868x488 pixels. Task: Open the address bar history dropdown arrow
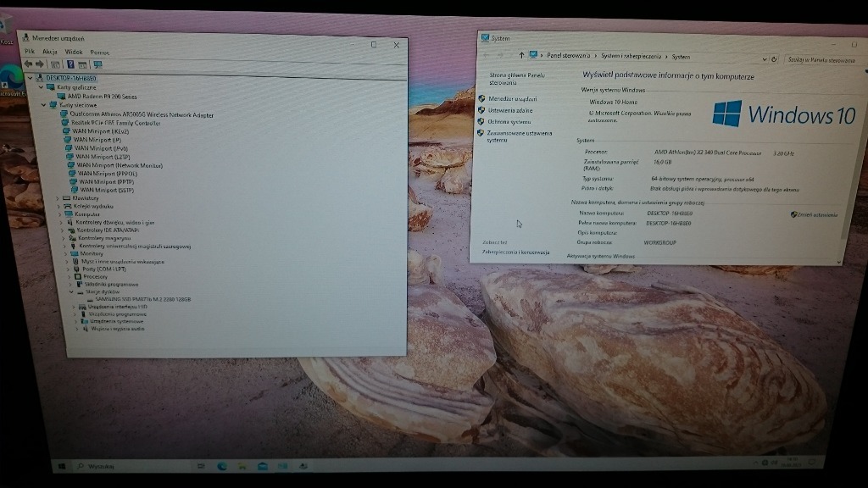click(x=764, y=59)
